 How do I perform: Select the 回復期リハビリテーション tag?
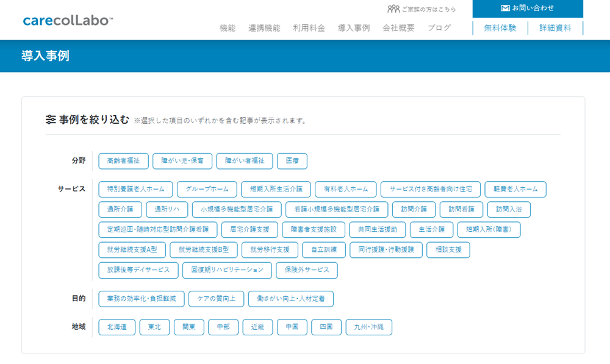227,270
